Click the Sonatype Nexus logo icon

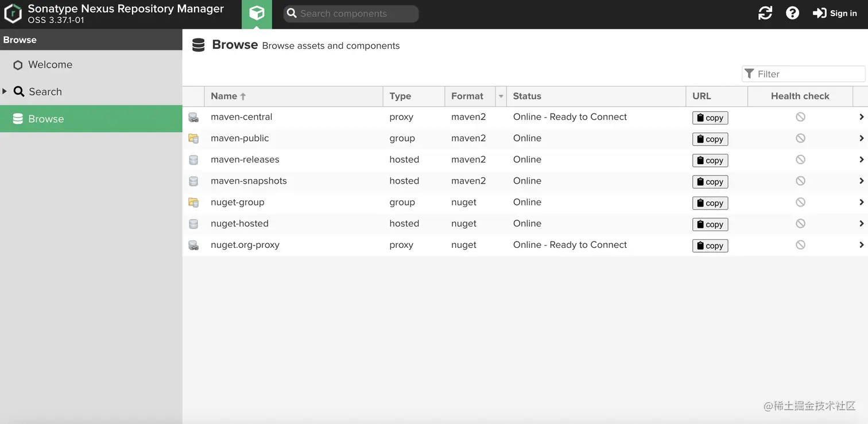(13, 14)
